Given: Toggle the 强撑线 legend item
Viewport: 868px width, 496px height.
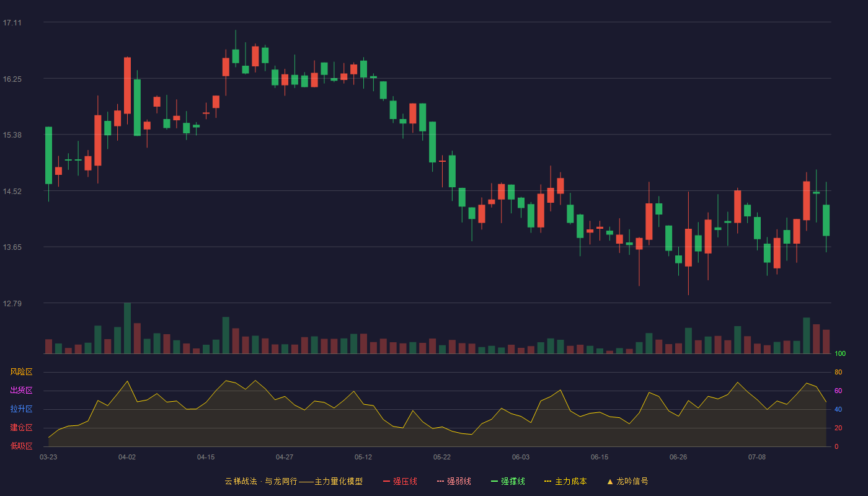Looking at the screenshot, I should [x=508, y=481].
